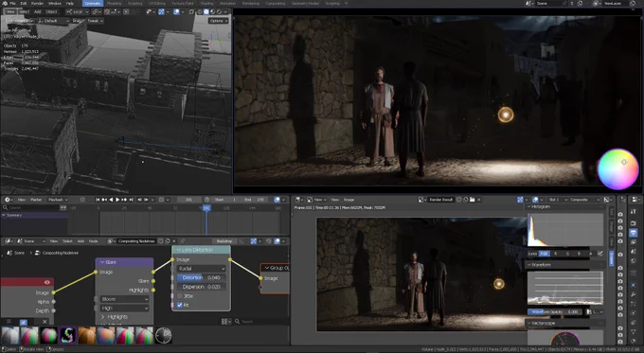The image size is (644, 353).
Task: Open the Bloom glare type dropdown
Action: pos(124,299)
